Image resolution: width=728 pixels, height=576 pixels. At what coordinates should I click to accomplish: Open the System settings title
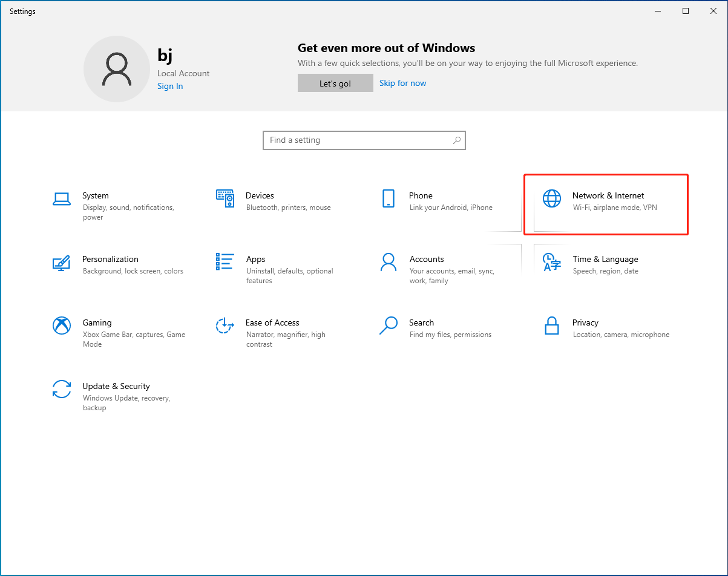(x=96, y=196)
